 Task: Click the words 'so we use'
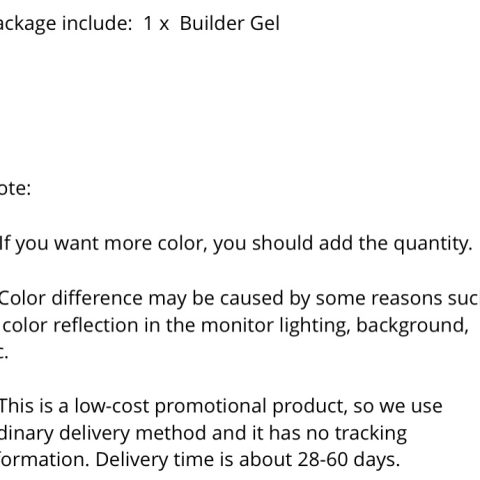pos(398,406)
